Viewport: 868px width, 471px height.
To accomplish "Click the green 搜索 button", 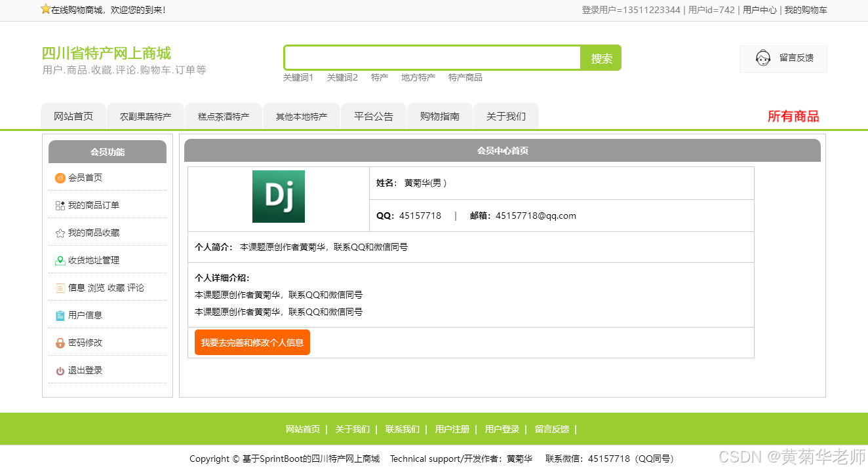I will click(x=601, y=58).
